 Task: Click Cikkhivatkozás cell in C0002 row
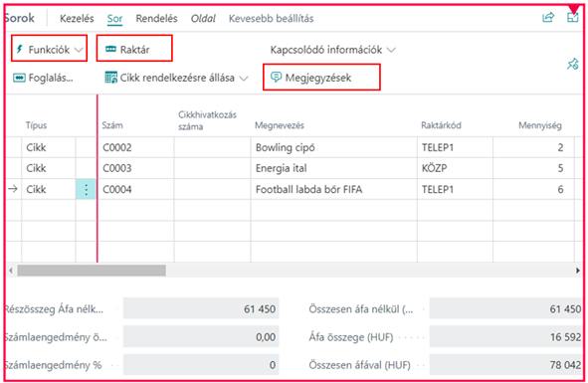tap(212, 147)
